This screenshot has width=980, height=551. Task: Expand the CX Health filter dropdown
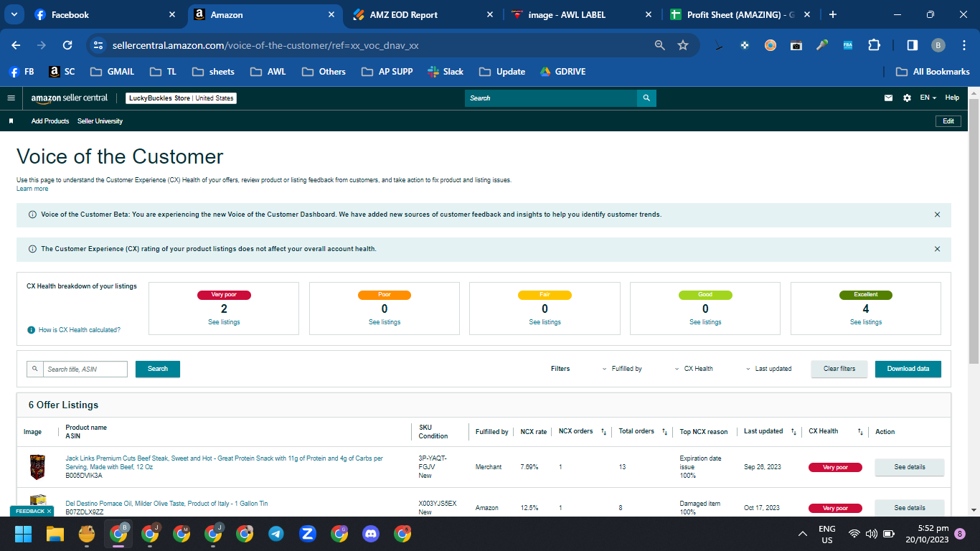coord(694,369)
